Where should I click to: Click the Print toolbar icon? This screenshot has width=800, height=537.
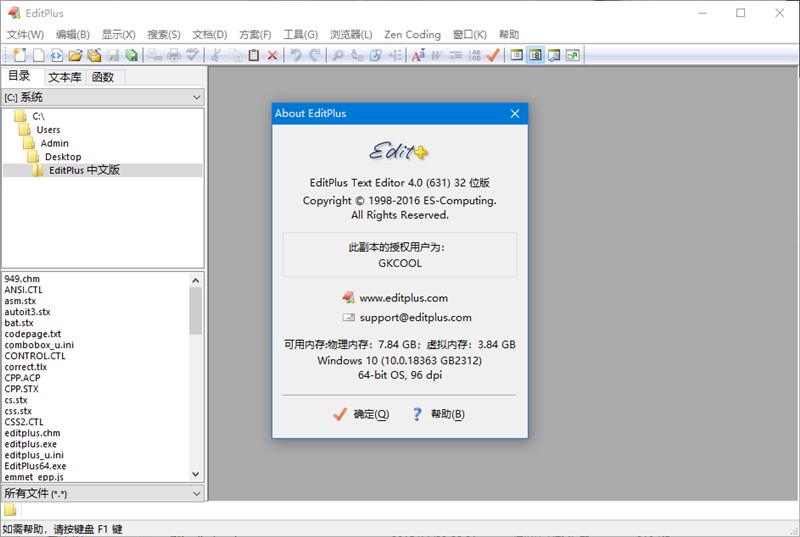tap(174, 55)
